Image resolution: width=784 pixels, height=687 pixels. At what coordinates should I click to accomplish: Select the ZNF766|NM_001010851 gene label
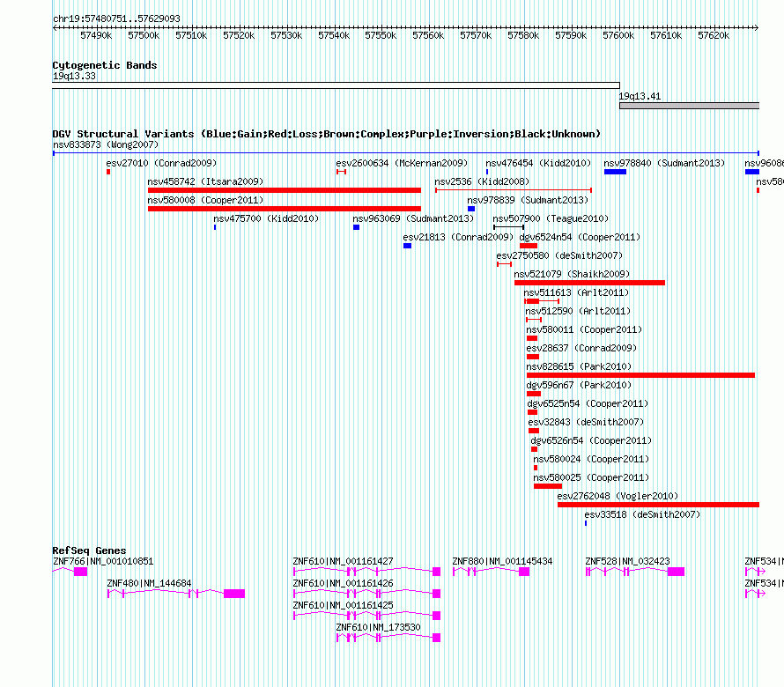(103, 562)
